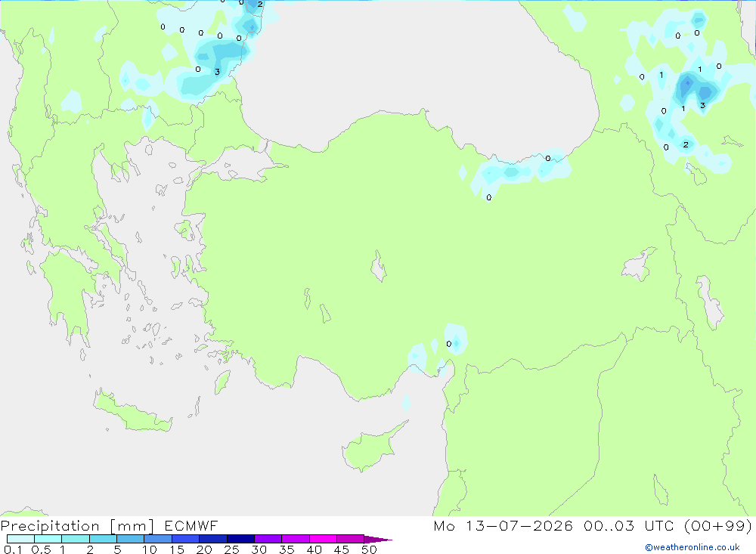Image resolution: width=756 pixels, height=554 pixels.
Task: Select the 0.5–1 mm legend color box
Action: [48, 539]
